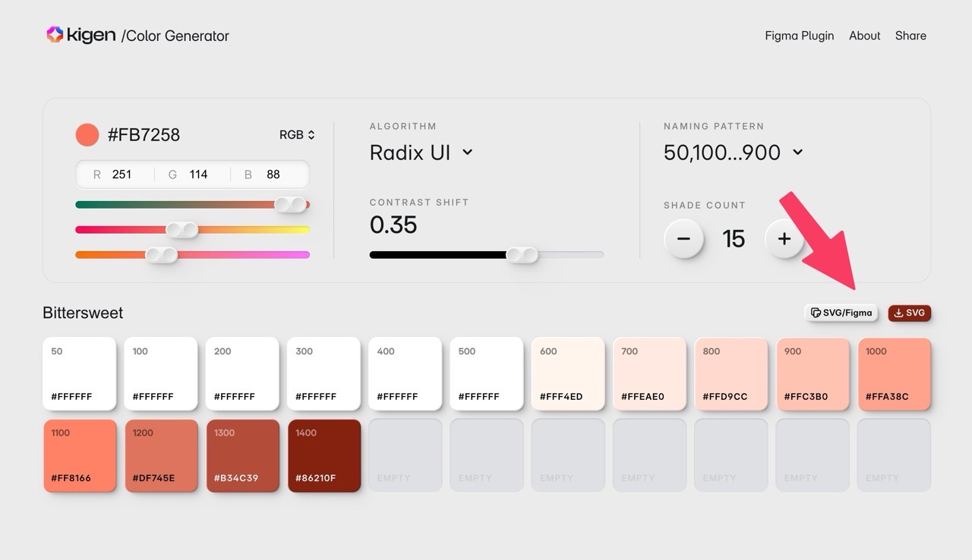Click the coral base color circle
972x560 pixels.
coord(87,135)
